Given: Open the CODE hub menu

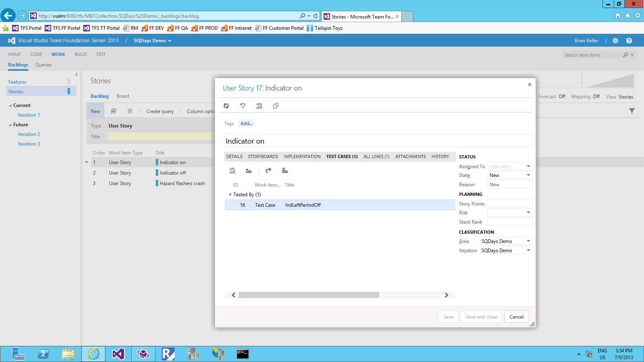Looking at the screenshot, I should click(x=36, y=54).
